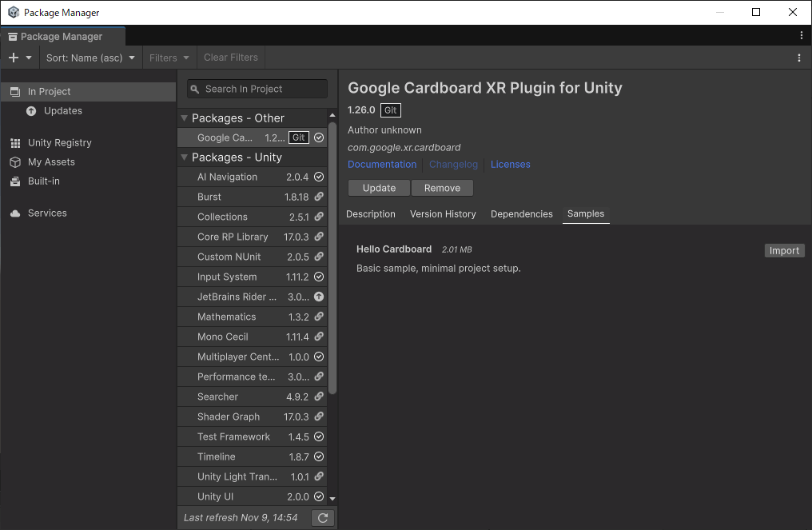Click dependency link icon for Collections
Viewport: 812px width, 530px height.
319,217
